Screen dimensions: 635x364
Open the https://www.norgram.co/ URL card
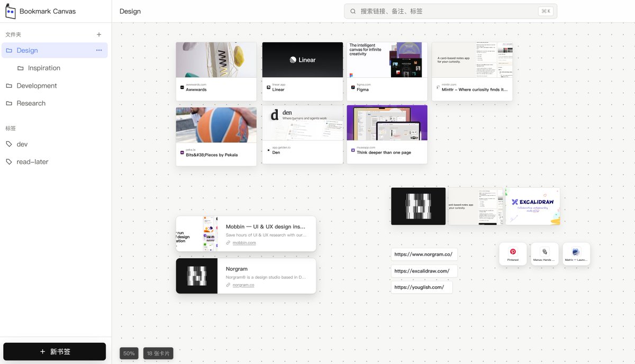[424, 254]
